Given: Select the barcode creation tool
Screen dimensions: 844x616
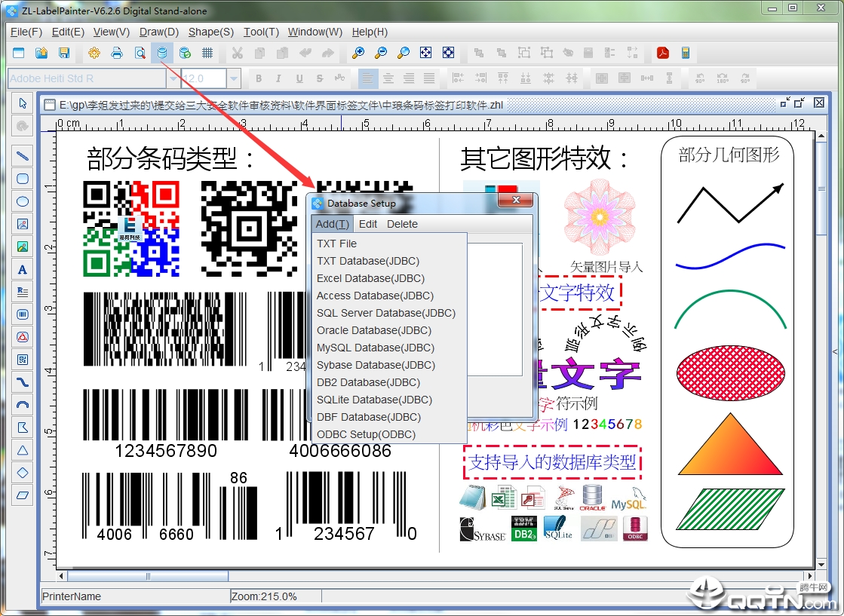Looking at the screenshot, I should (x=22, y=314).
